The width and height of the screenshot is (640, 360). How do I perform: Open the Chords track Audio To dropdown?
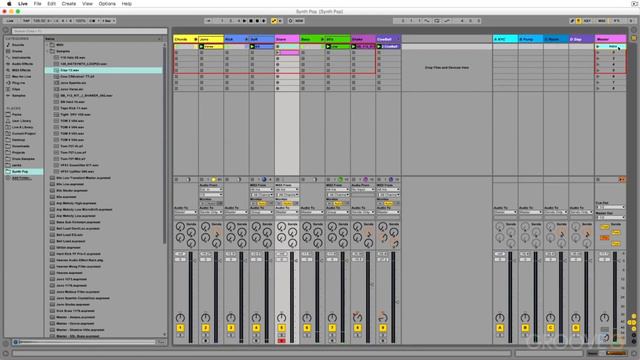(x=186, y=212)
